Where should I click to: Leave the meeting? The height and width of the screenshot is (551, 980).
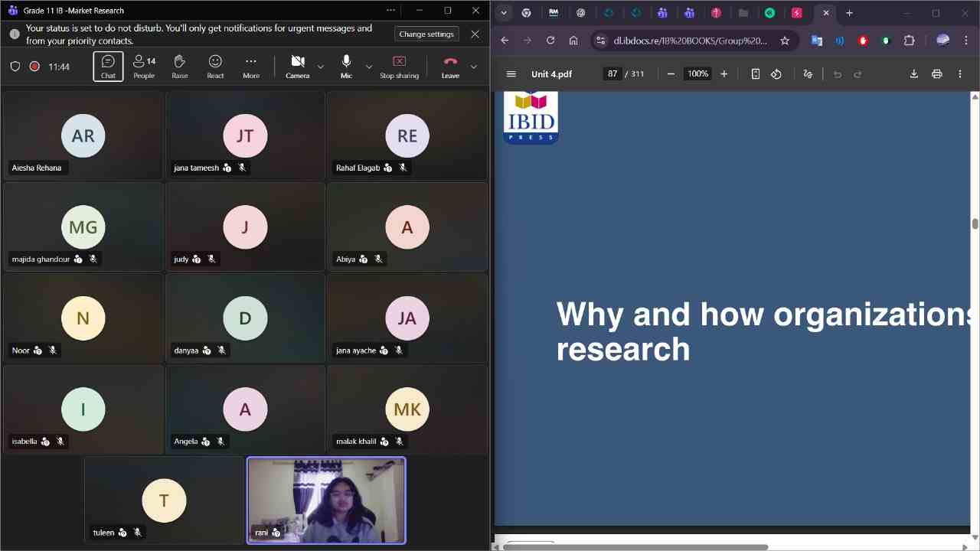tap(450, 67)
